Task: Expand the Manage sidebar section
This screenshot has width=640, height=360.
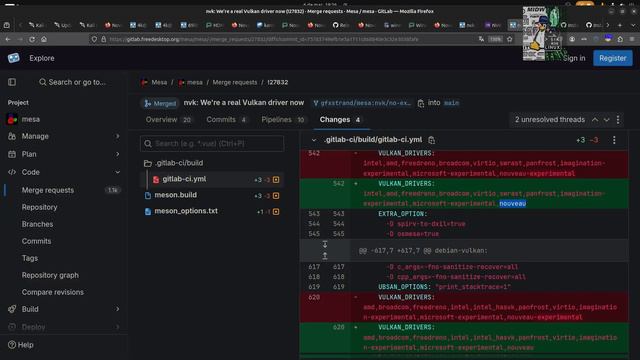Action: [64, 136]
